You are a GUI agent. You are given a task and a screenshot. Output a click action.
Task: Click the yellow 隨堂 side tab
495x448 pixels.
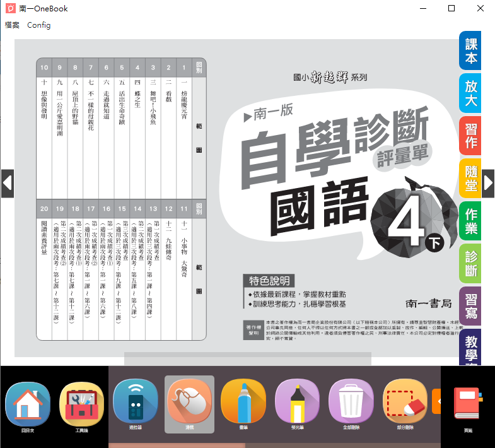coord(471,178)
